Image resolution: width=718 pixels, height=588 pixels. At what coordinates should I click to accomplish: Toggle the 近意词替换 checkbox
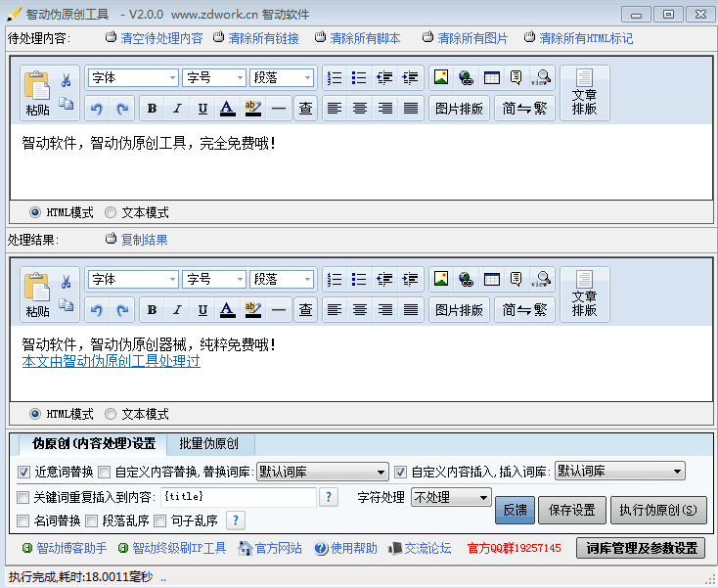[x=24, y=472]
